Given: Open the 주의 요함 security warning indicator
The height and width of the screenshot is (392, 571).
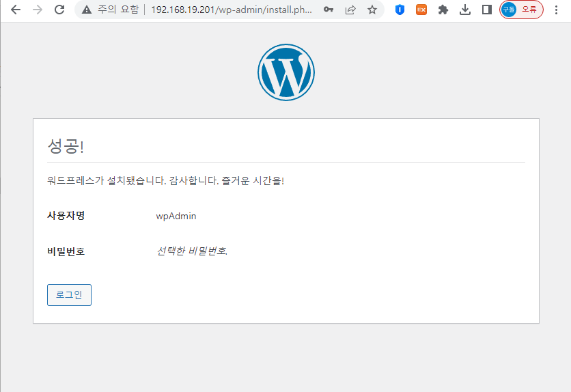Looking at the screenshot, I should click(x=111, y=10).
